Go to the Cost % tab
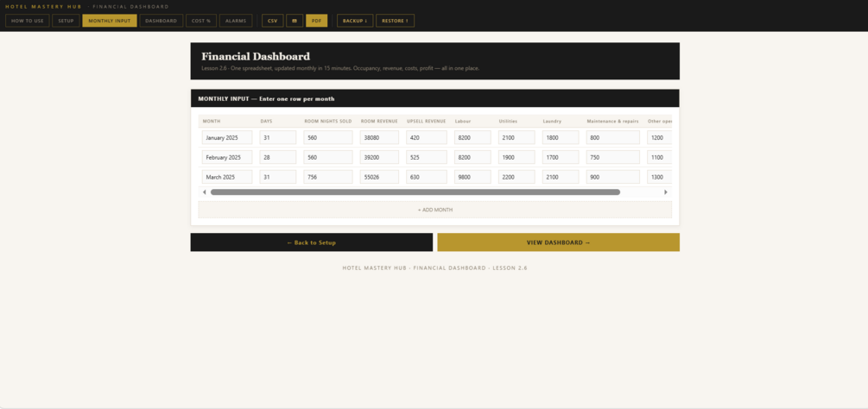This screenshot has width=868, height=409. [201, 21]
